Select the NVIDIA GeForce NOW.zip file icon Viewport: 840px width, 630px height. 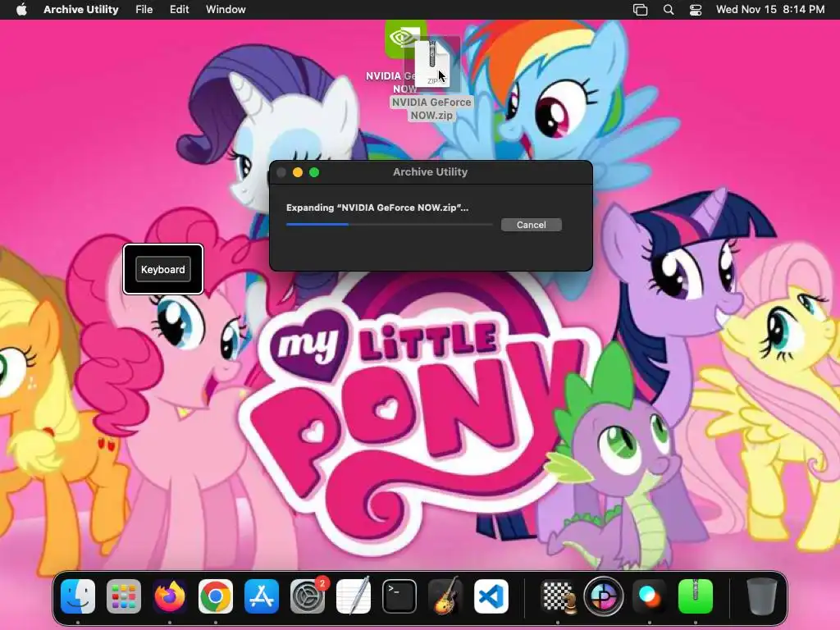pos(432,62)
